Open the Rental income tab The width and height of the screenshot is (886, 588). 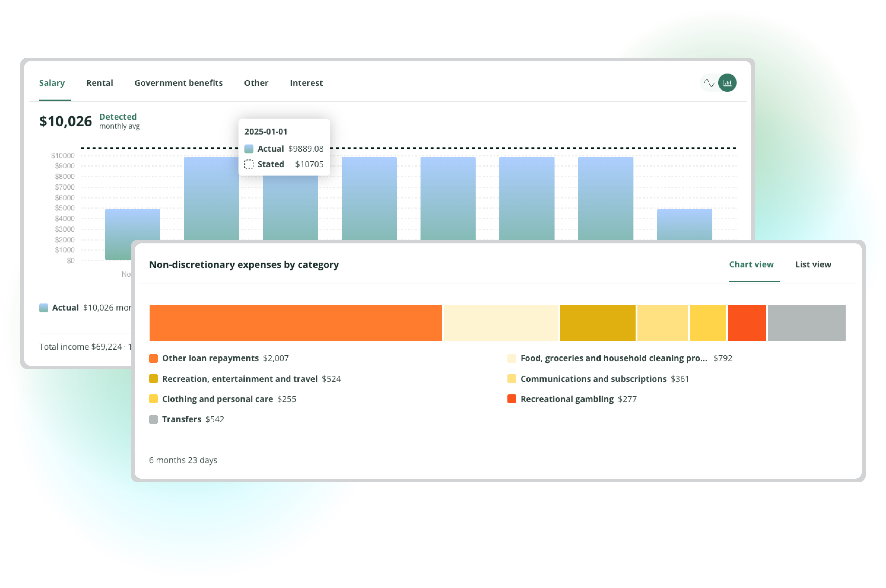[99, 83]
